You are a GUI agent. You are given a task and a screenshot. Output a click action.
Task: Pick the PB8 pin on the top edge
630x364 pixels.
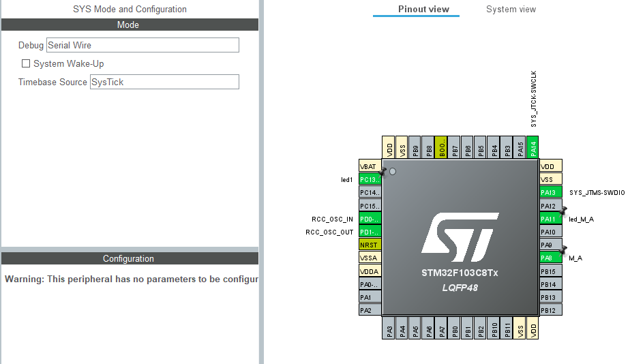[428, 147]
